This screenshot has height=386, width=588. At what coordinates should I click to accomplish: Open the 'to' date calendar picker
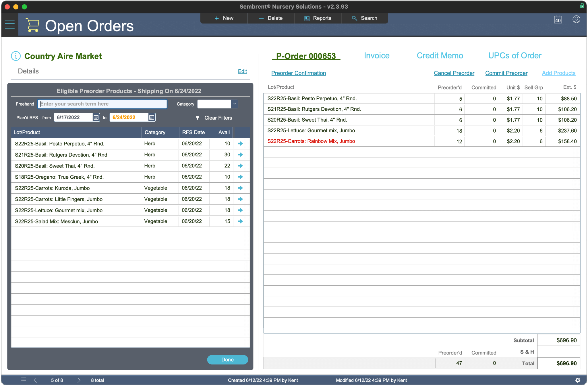click(x=152, y=118)
